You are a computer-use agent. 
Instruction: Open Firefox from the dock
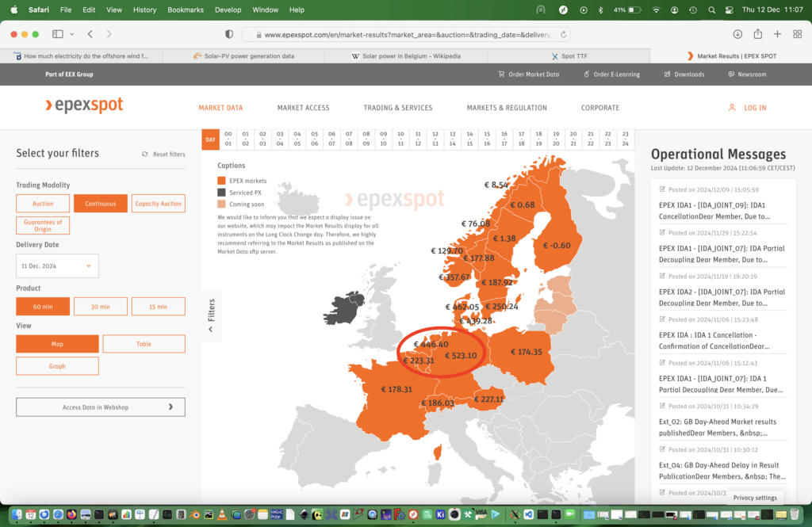[71, 514]
